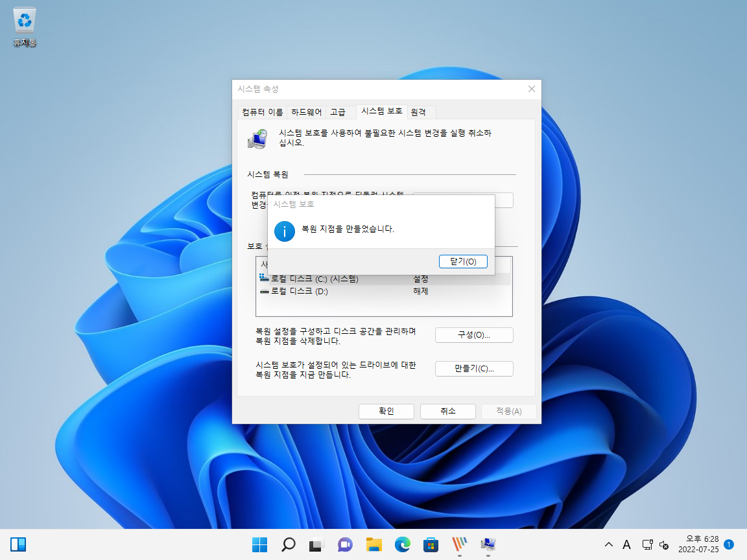
Task: Click the blue info icon in the message box
Action: click(285, 231)
